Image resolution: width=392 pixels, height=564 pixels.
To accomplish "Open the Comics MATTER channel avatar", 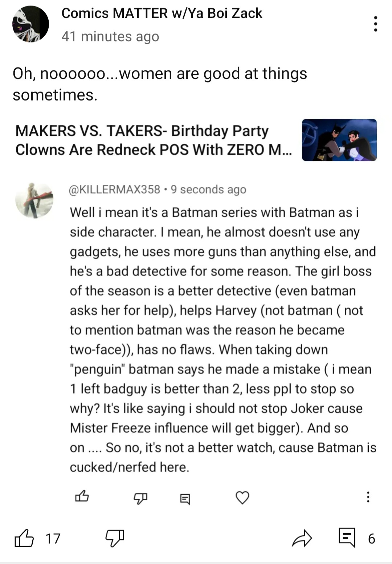I will tap(30, 24).
